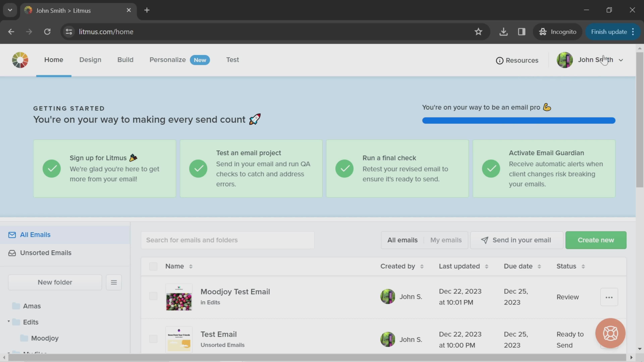Tick the Test Email row checkbox
The image size is (644, 362).
click(x=153, y=339)
